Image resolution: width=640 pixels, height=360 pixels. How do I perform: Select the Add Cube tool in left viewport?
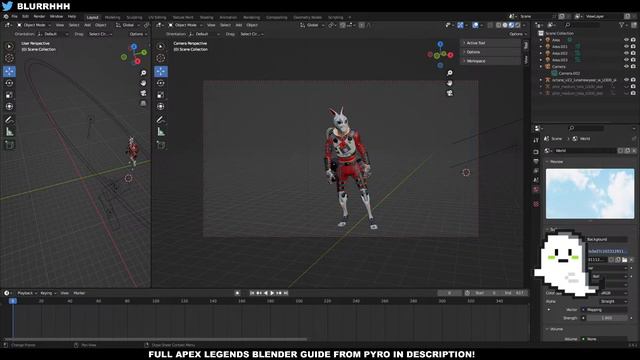[9, 145]
